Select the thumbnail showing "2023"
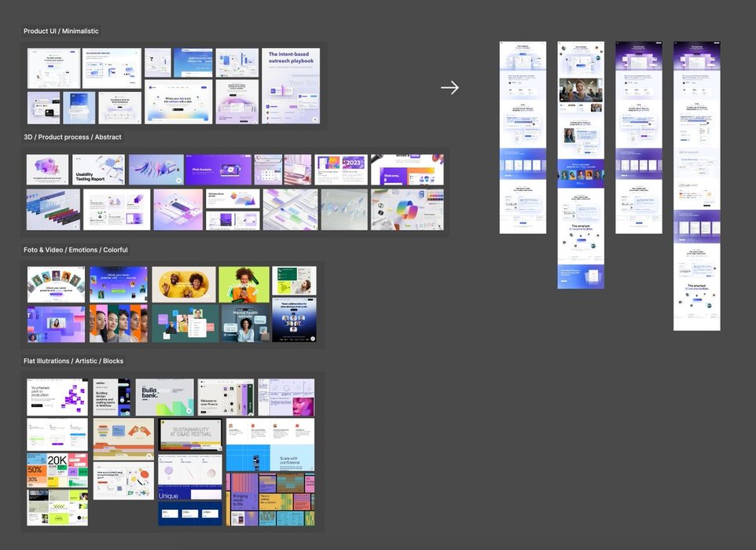This screenshot has width=756, height=550. click(x=340, y=169)
